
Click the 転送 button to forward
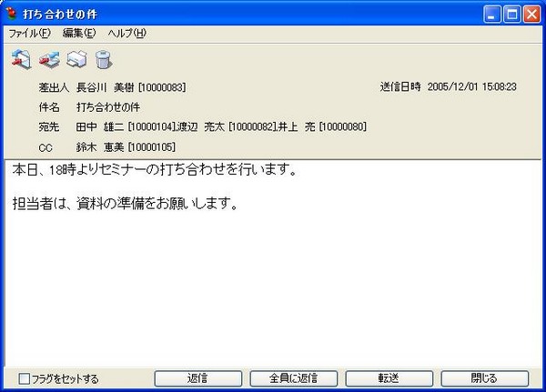(389, 378)
